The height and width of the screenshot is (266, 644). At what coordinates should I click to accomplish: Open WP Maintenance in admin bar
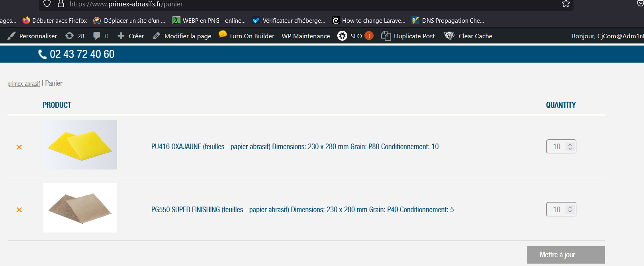pyautogui.click(x=306, y=36)
